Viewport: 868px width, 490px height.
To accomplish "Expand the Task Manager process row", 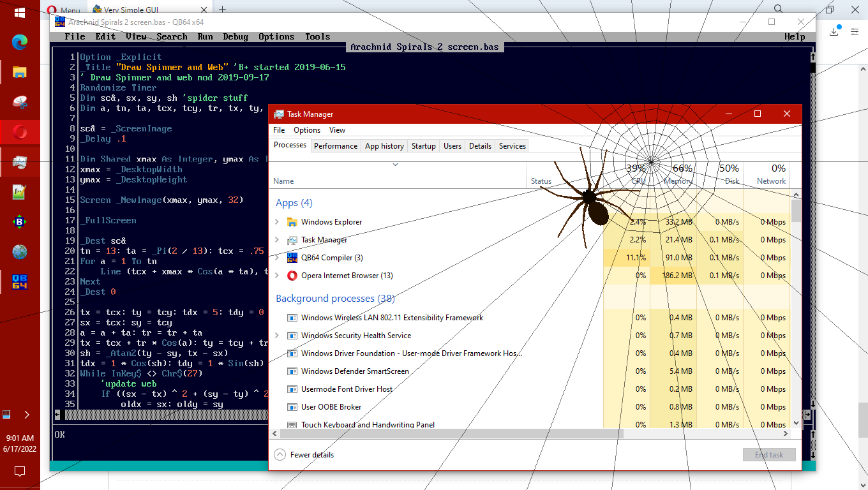I will coord(277,240).
